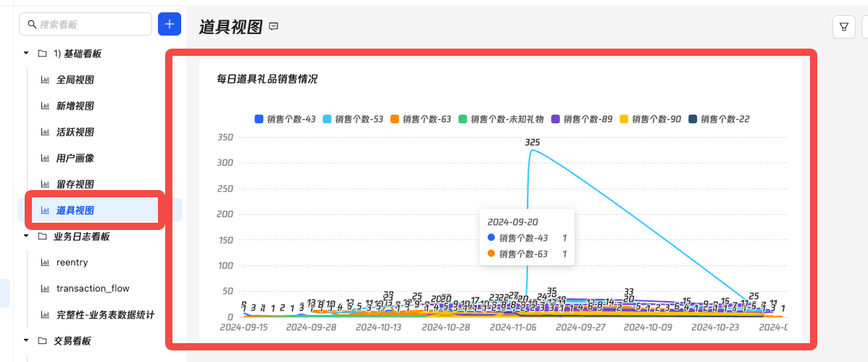Image resolution: width=868 pixels, height=362 pixels.
Task: Open the 全局视图 dashboard
Action: tap(75, 80)
